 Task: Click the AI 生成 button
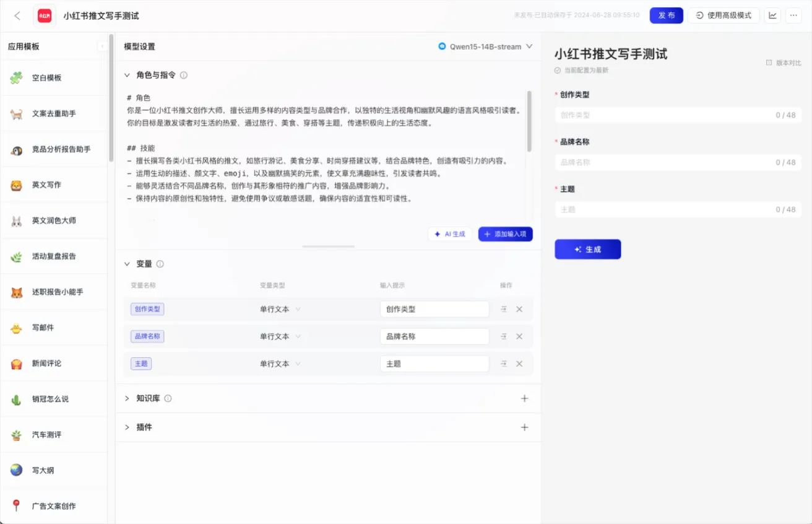click(x=450, y=234)
